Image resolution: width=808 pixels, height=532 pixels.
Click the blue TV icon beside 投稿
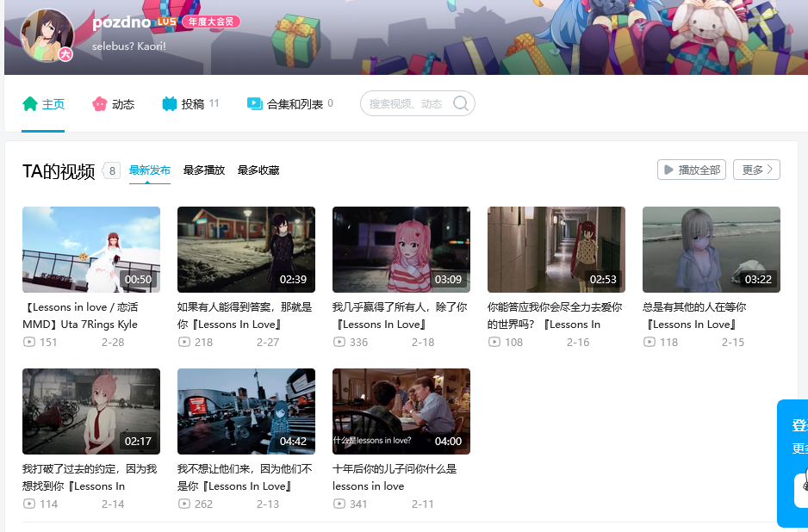[x=169, y=104]
